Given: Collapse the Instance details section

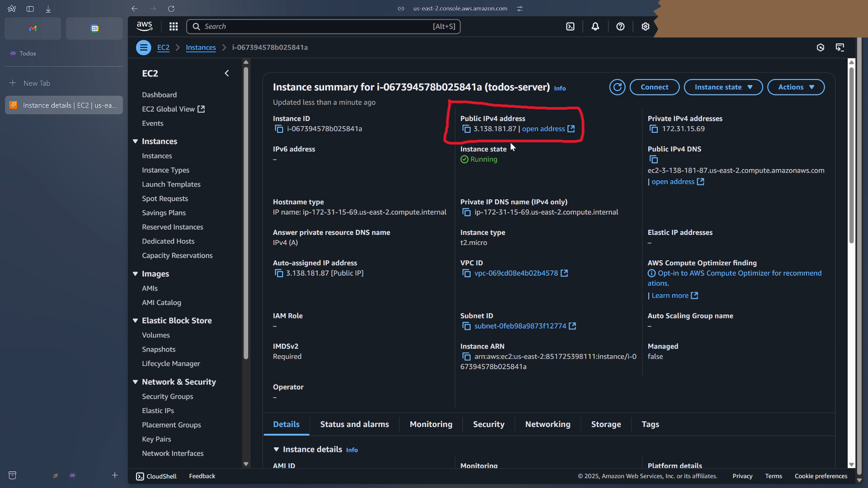Looking at the screenshot, I should tap(276, 450).
